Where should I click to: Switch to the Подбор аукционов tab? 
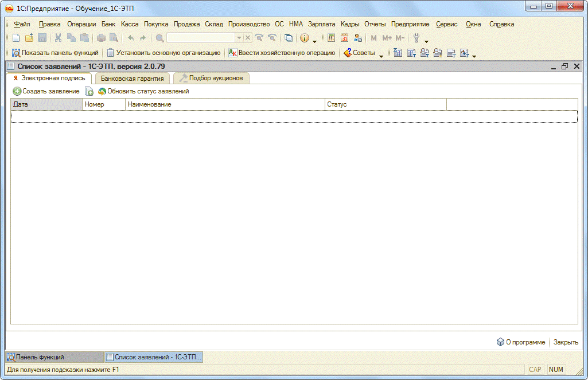coord(211,79)
